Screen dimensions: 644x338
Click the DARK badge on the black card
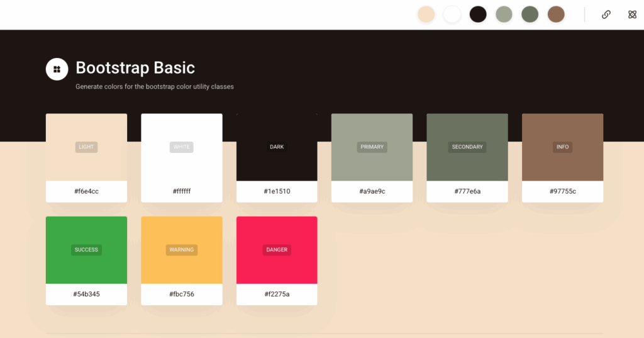(277, 147)
